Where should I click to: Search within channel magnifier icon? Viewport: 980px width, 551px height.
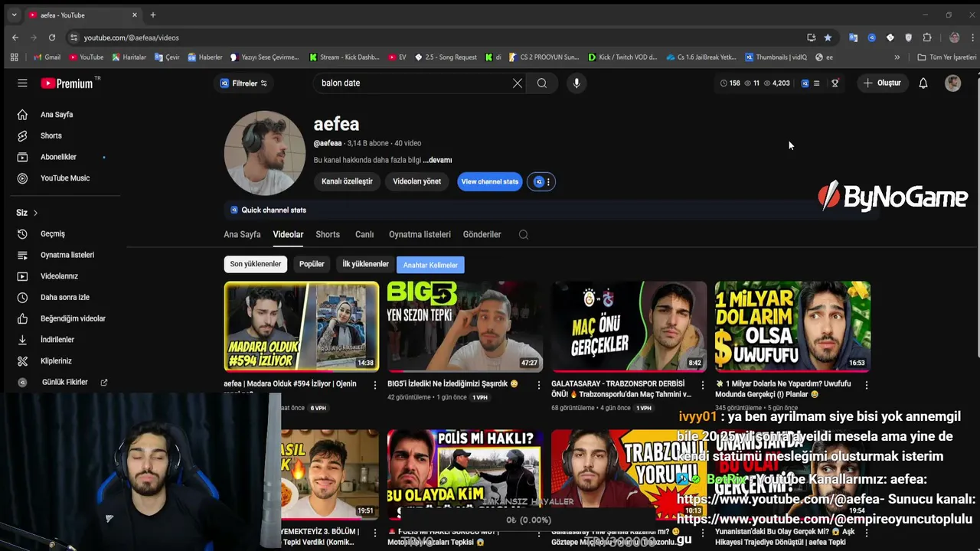[x=524, y=235]
